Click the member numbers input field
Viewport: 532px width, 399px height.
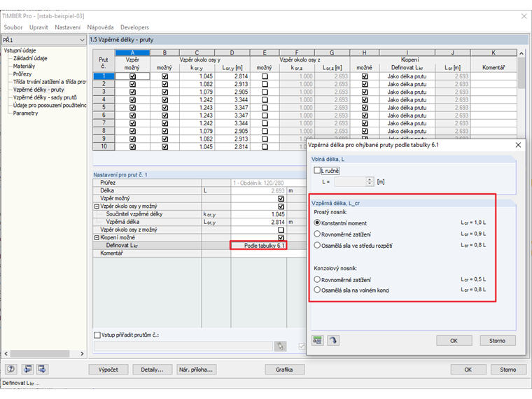[183, 346]
